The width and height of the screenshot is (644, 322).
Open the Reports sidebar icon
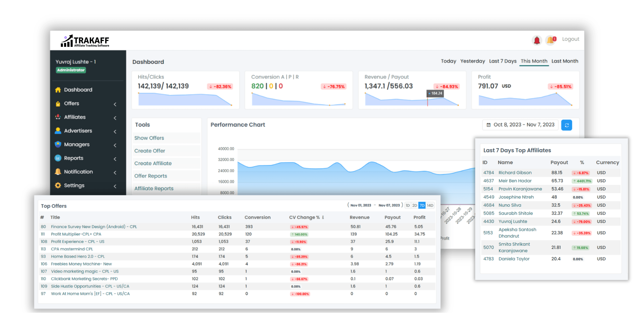coord(58,158)
